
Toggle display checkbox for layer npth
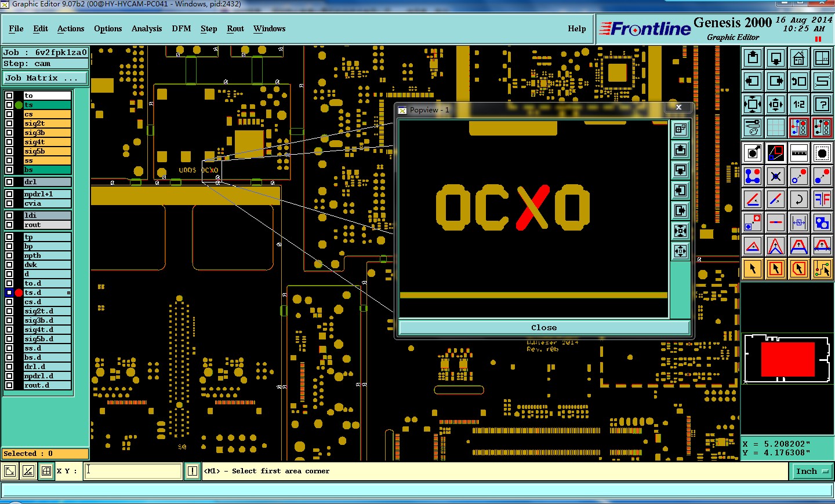point(9,255)
